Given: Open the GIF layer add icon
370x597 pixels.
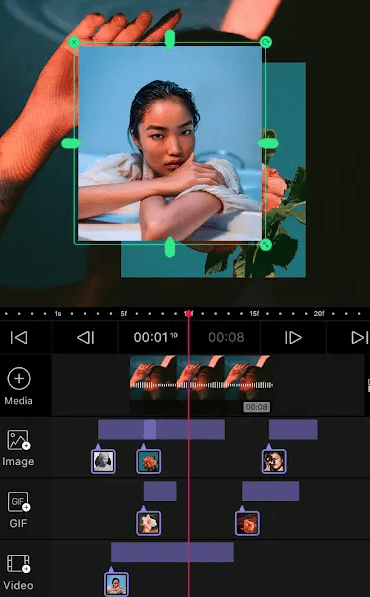Looking at the screenshot, I should 19,502.
